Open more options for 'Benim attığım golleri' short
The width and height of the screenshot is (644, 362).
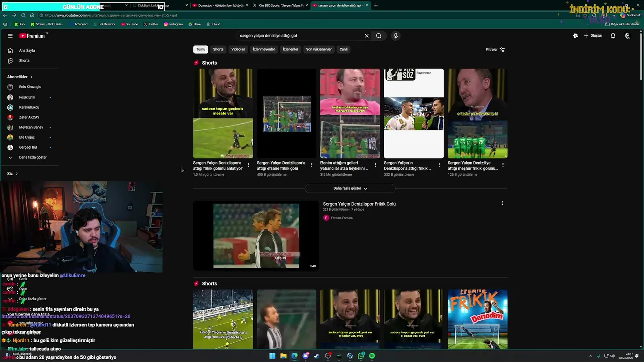coord(375,165)
